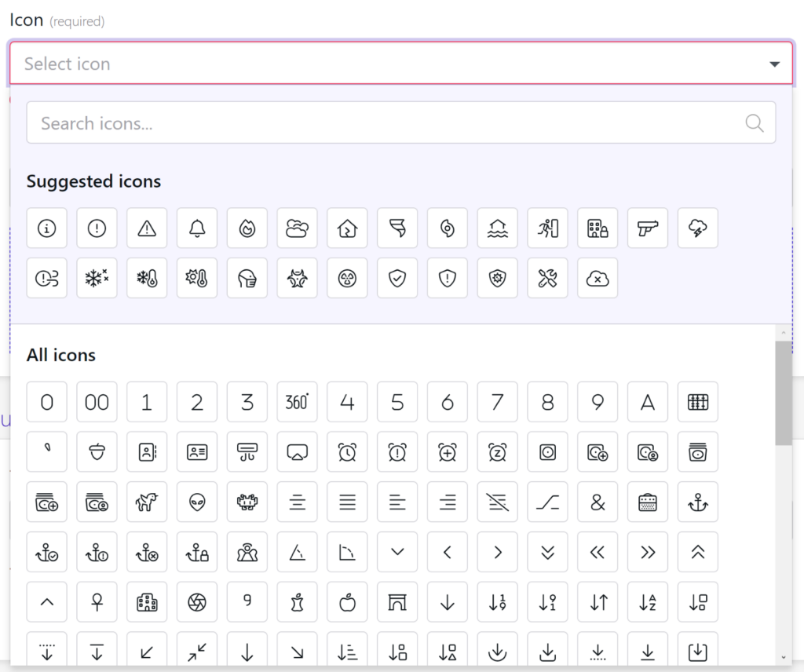
Task: Select the camera aperture icon
Action: pyautogui.click(x=197, y=602)
